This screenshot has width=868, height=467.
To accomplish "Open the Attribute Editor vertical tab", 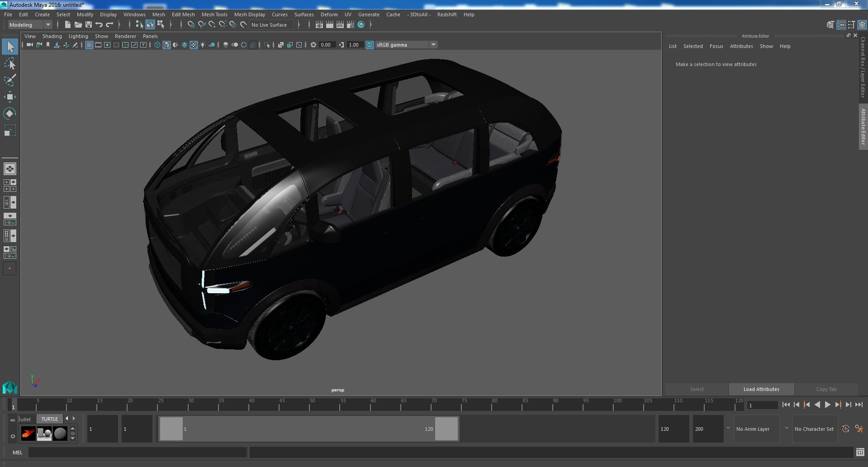I will pyautogui.click(x=863, y=127).
